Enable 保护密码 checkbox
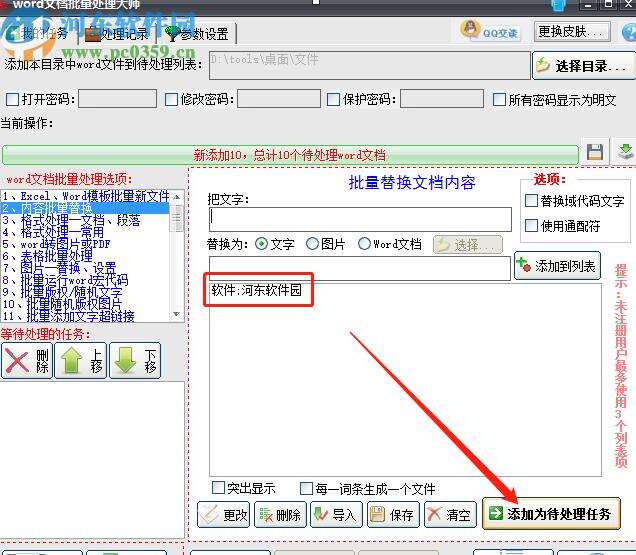Image resolution: width=636 pixels, height=555 pixels. tap(333, 99)
